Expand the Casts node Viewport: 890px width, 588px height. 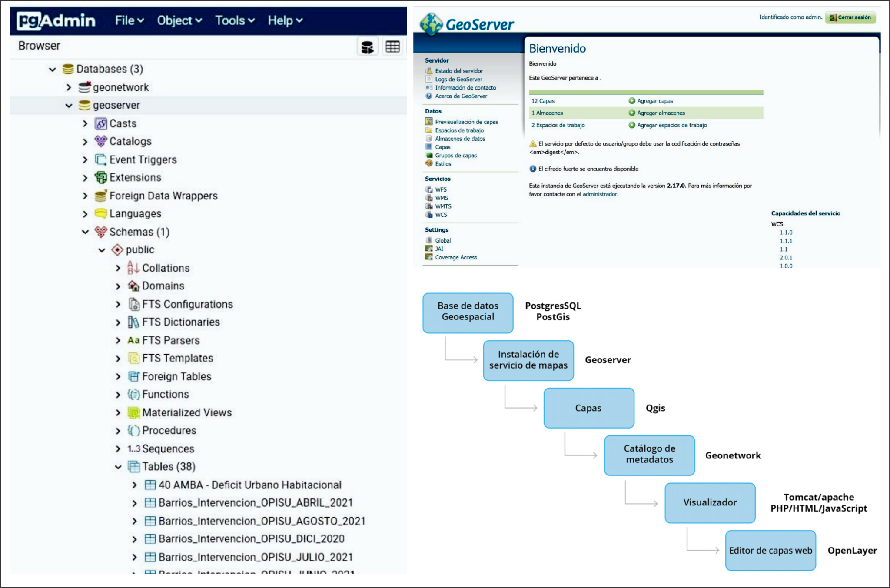[85, 124]
